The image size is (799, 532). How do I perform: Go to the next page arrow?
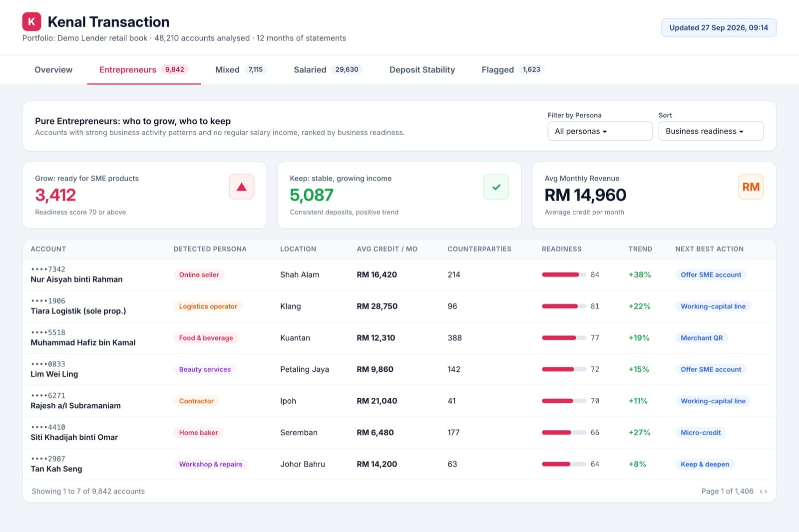(766, 492)
